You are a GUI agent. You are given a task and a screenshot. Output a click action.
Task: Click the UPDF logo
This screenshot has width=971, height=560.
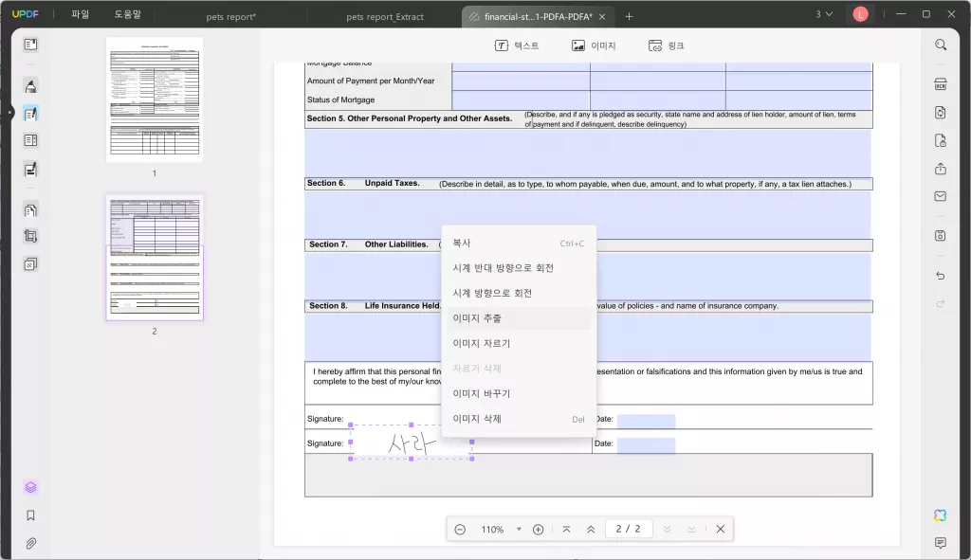[26, 14]
